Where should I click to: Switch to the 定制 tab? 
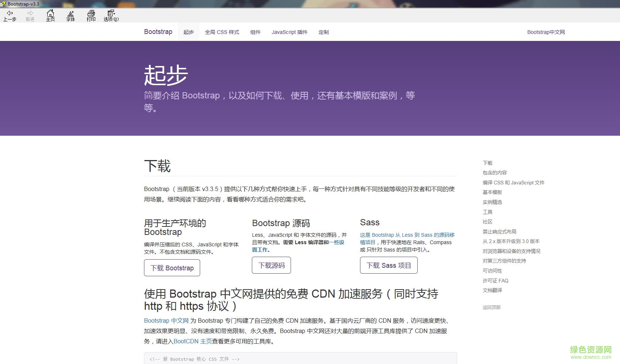click(x=323, y=32)
